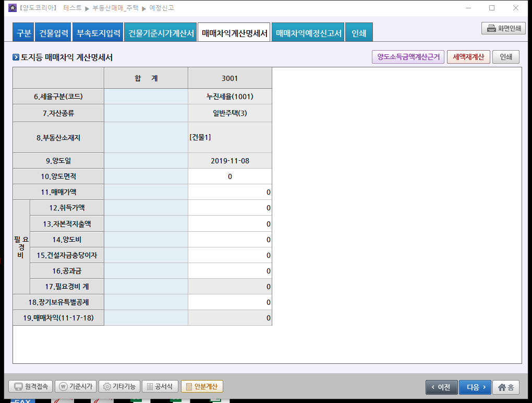Click the 18.장기보유특별공제 value field
Image resolution: width=532 pixels, height=403 pixels.
pos(230,302)
